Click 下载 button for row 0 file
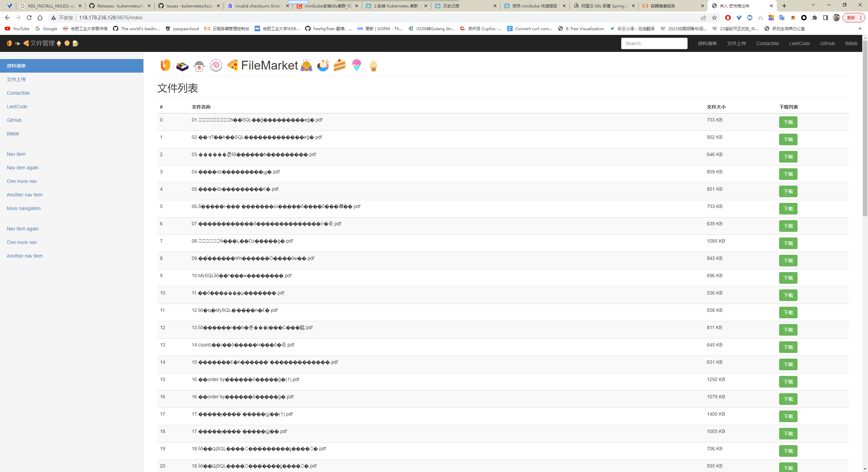Image resolution: width=868 pixels, height=472 pixels. click(788, 122)
